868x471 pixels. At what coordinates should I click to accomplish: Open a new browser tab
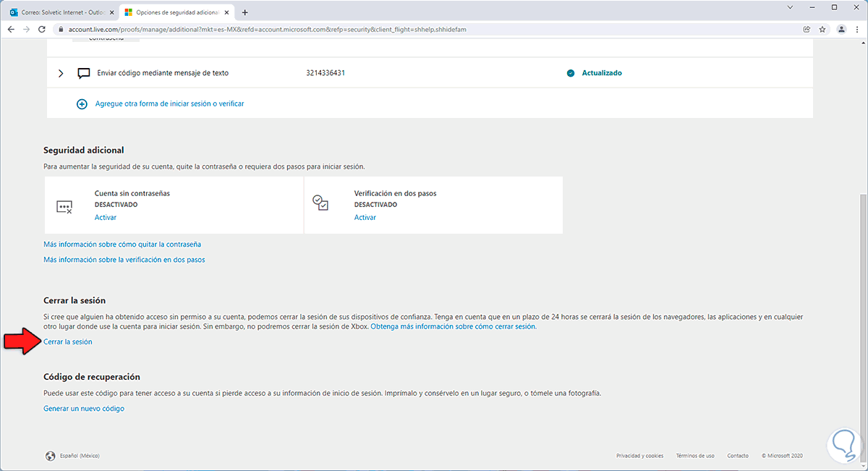(x=244, y=12)
